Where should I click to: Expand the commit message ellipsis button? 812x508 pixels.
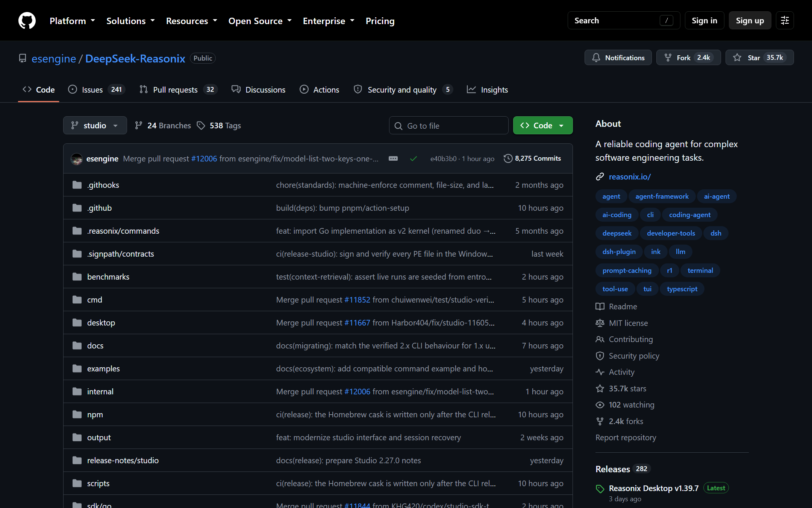click(x=393, y=158)
